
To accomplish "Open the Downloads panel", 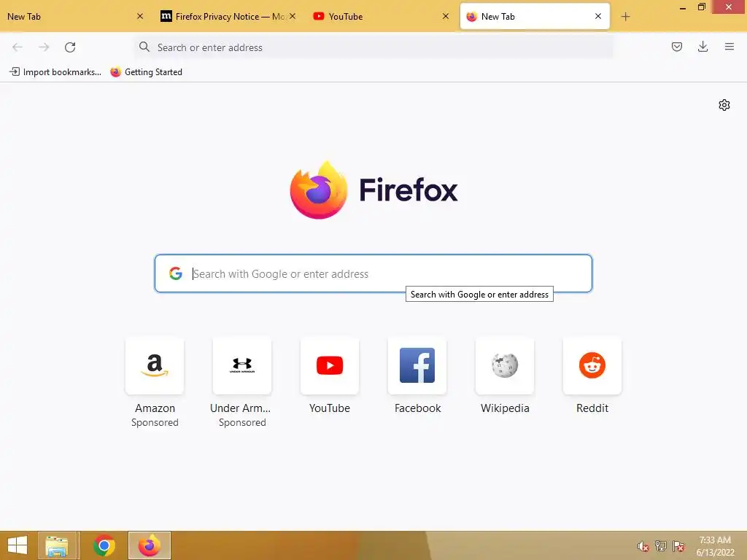I will (703, 47).
